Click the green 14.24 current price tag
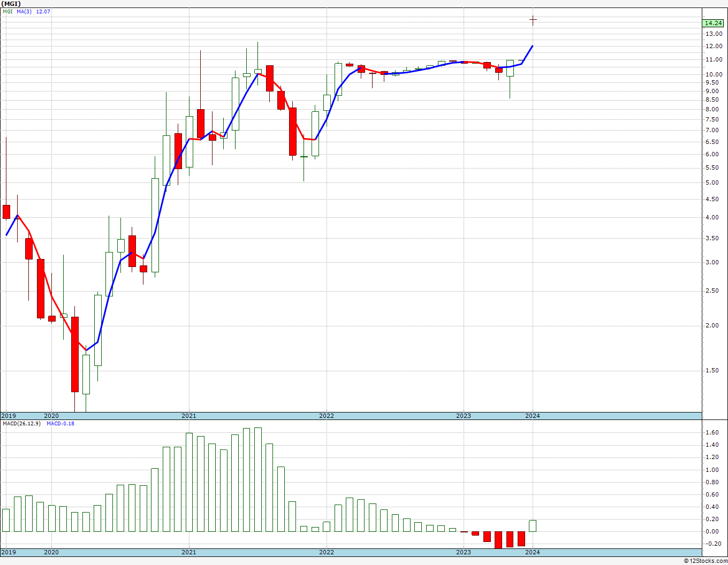This screenshot has height=565, width=728. 714,23
